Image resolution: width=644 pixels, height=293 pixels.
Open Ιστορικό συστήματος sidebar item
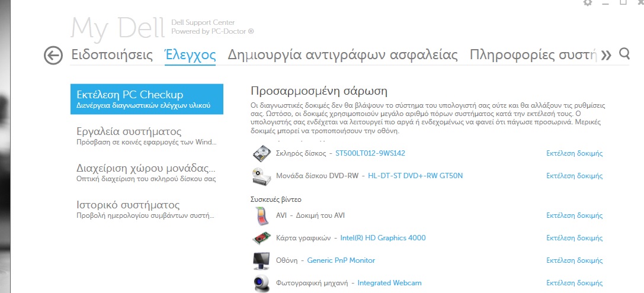coord(146,210)
